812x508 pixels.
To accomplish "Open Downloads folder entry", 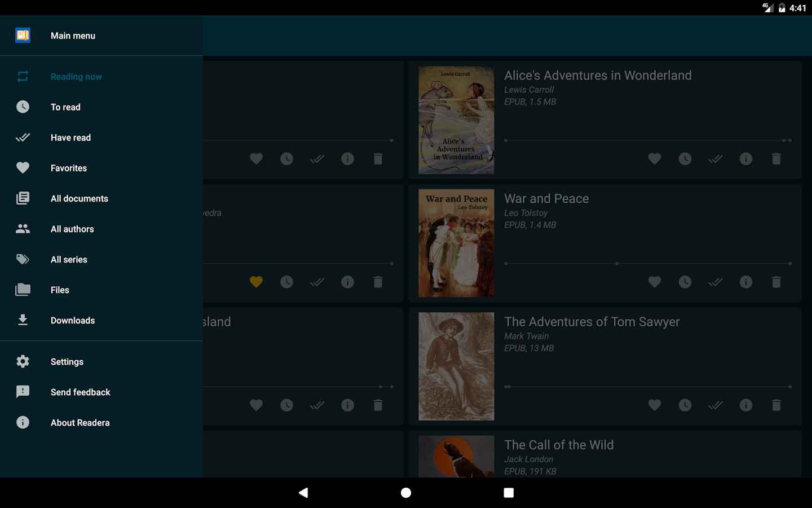I will (101, 320).
